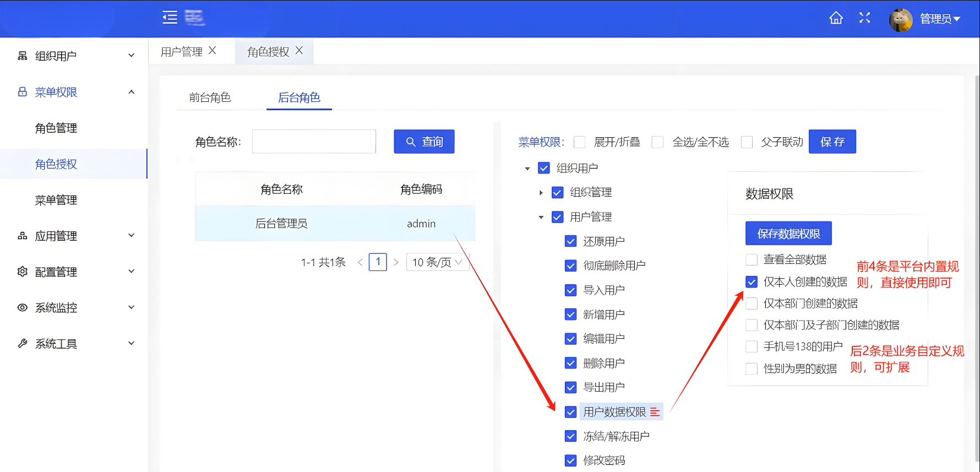Collapse the 菜单权限 sidebar menu
The height and width of the screenshot is (472, 980).
point(131,92)
